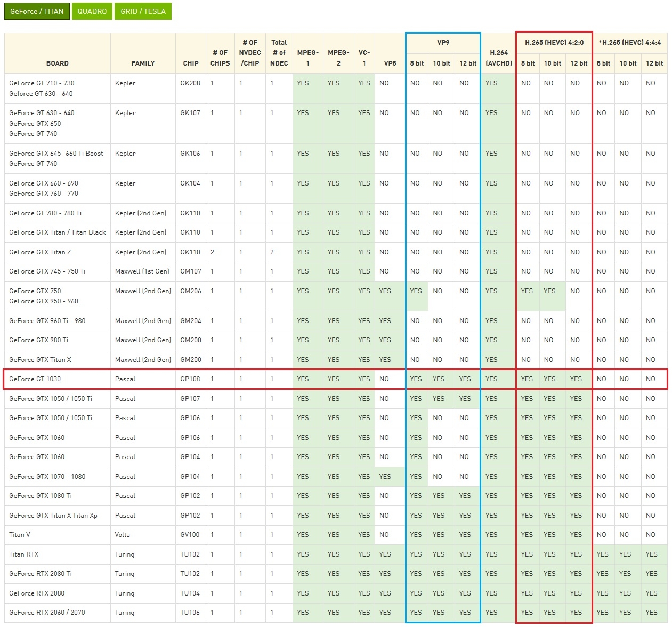Click the 10 bit subheader under VP9
This screenshot has height=627, width=672.
click(x=441, y=63)
